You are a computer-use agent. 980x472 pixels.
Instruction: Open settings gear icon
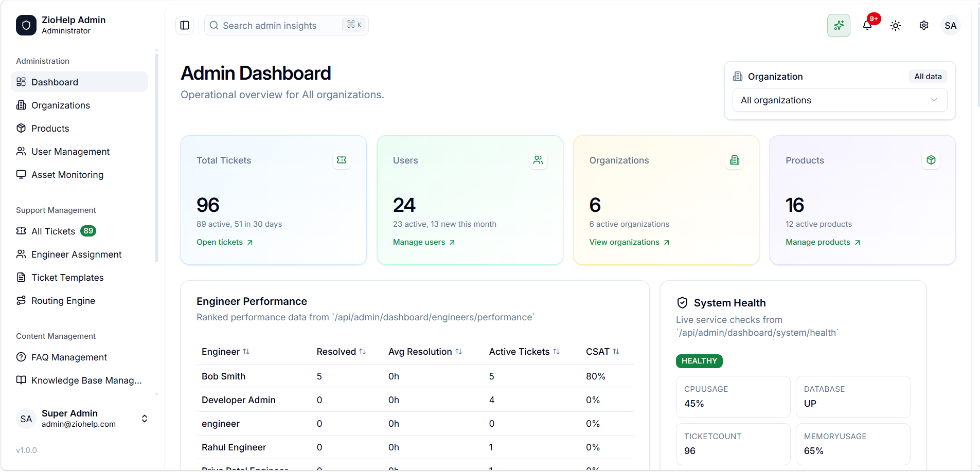pyautogui.click(x=924, y=25)
